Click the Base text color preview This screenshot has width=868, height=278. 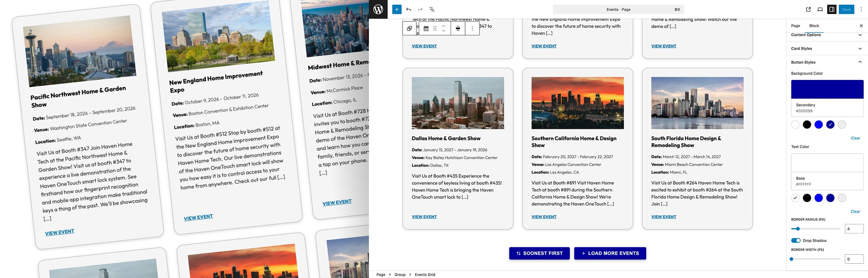pyautogui.click(x=827, y=163)
